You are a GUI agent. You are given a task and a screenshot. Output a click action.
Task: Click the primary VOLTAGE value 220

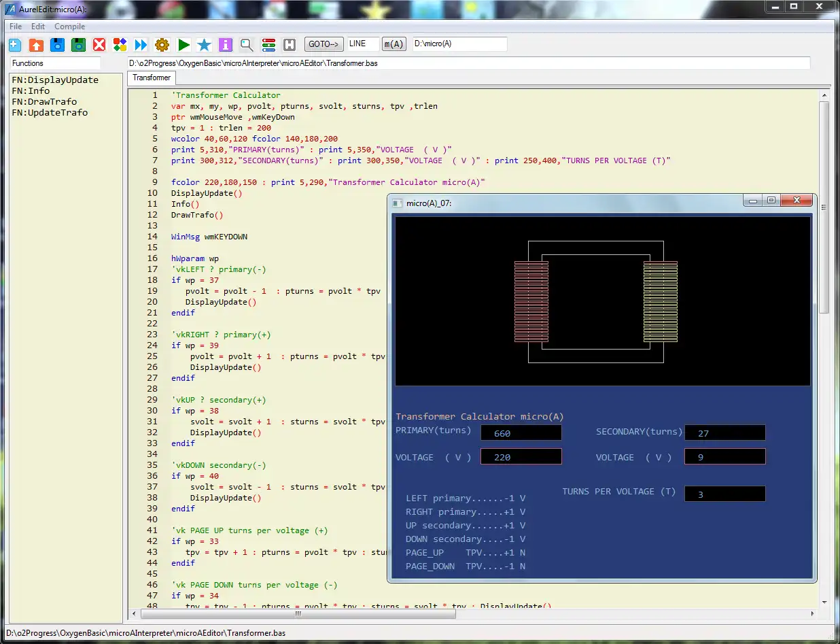[x=521, y=457]
